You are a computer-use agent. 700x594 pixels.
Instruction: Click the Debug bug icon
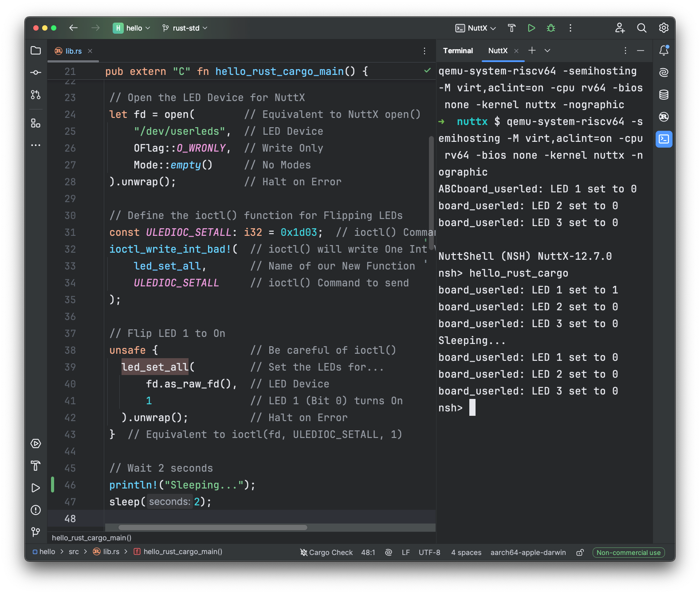[551, 28]
